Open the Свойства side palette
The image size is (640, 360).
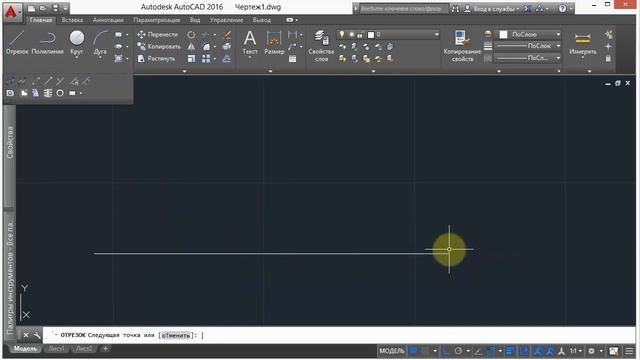pos(10,142)
